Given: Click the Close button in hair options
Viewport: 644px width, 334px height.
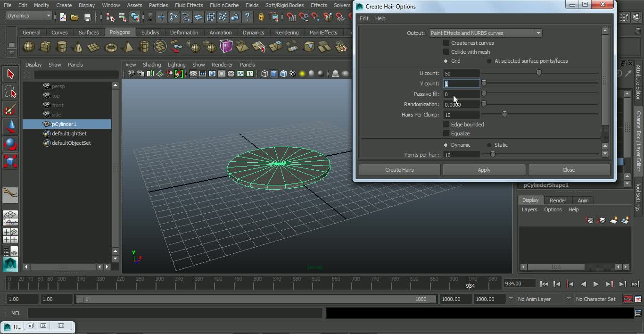Looking at the screenshot, I should (x=569, y=170).
